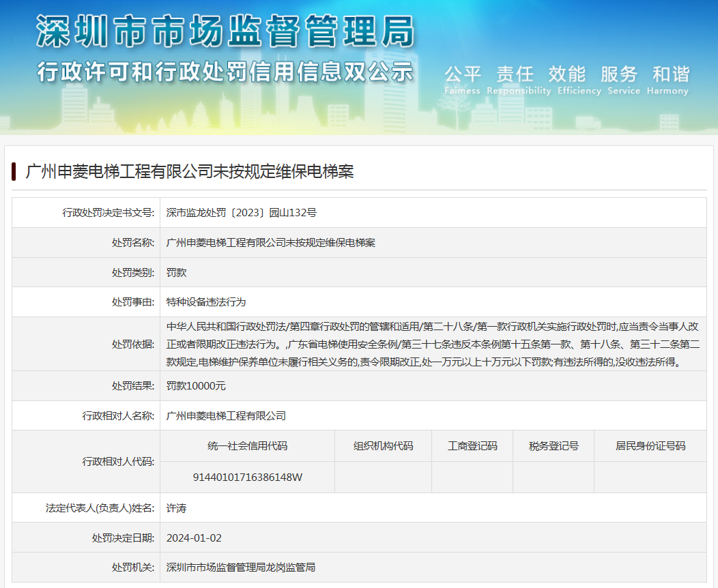Click the legal basis paragraph citing 中华人民共和国行政处罚法
Screen dimensions: 718x588
433,344
